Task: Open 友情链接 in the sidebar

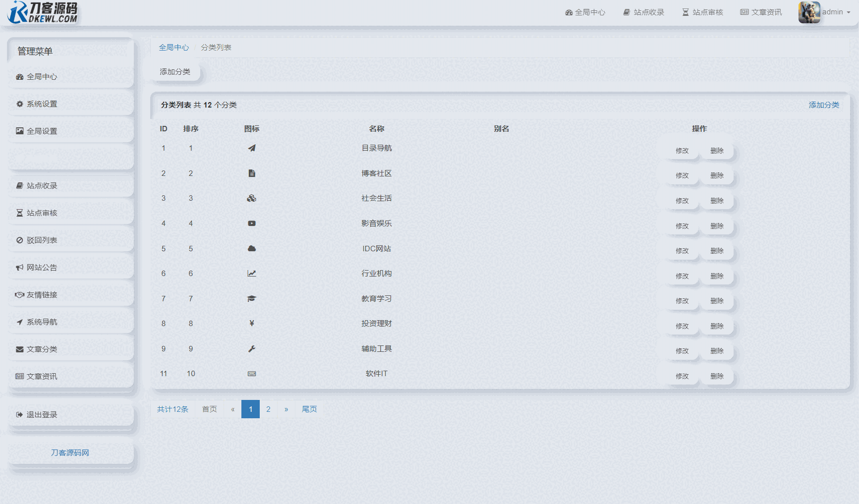Action: click(x=71, y=295)
